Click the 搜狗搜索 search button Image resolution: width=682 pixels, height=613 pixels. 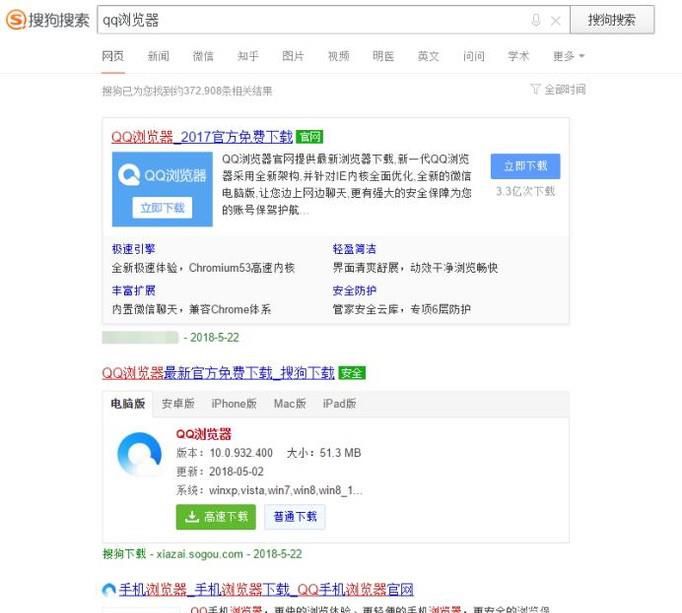(x=612, y=20)
